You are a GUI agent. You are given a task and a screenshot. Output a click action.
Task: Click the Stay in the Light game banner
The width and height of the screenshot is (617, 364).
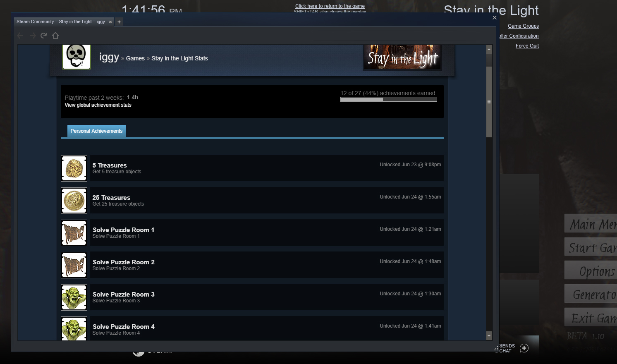pyautogui.click(x=402, y=57)
